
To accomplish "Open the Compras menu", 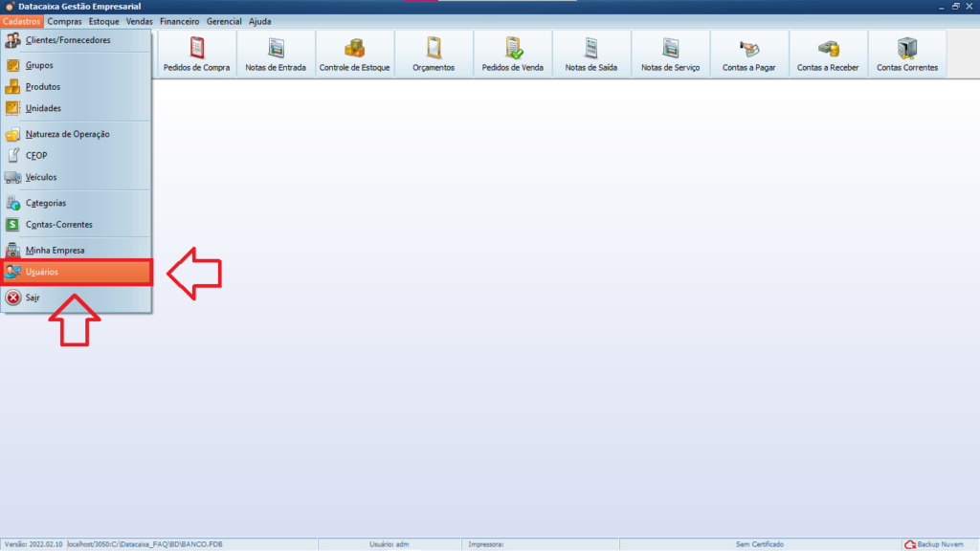I will click(64, 21).
